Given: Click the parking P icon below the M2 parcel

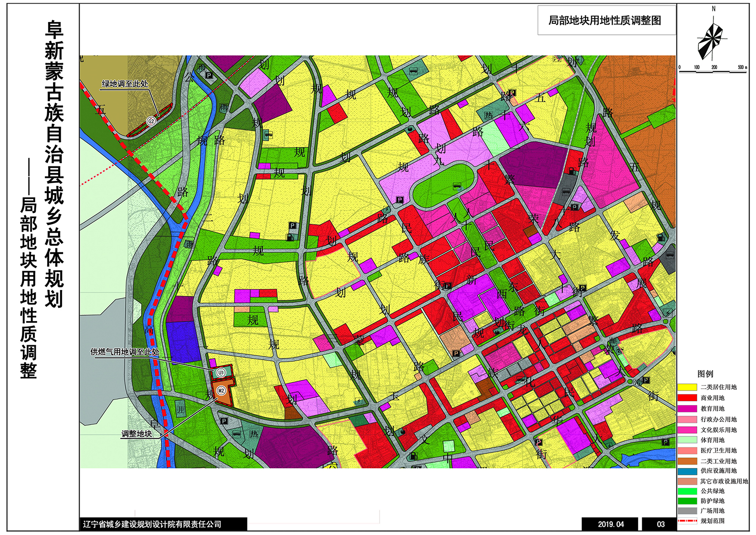Looking at the screenshot, I should (224, 421).
